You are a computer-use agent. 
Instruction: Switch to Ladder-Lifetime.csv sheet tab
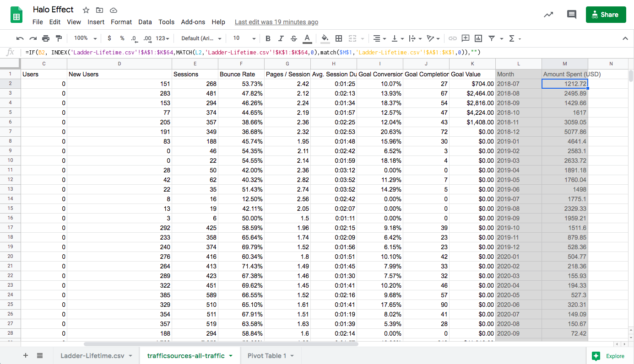point(92,356)
